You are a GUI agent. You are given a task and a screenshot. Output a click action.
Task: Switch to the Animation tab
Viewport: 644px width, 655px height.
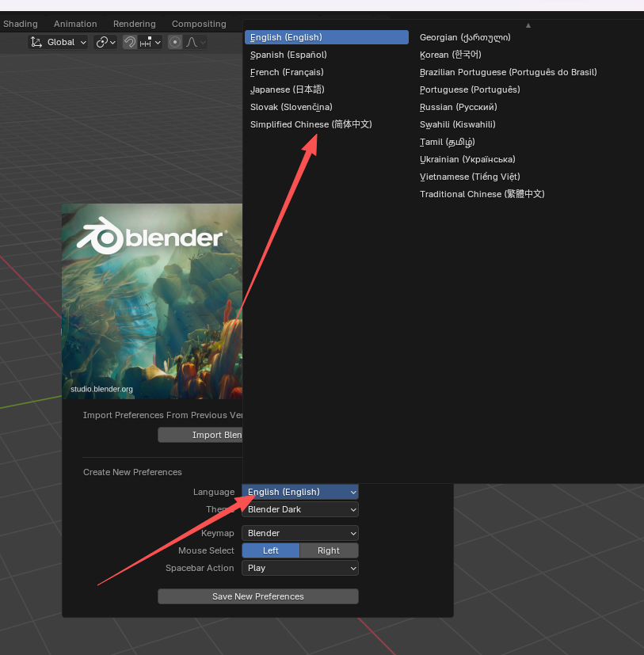click(x=75, y=23)
